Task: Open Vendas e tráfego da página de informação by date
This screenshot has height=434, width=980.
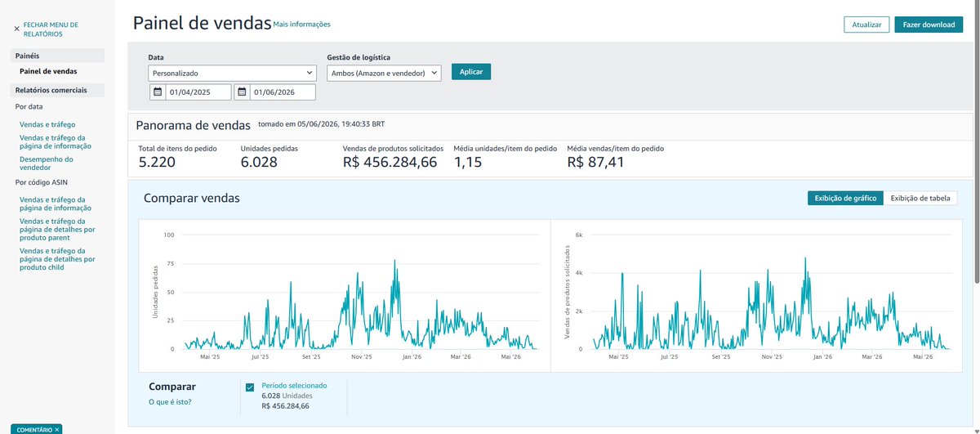Action: 55,142
